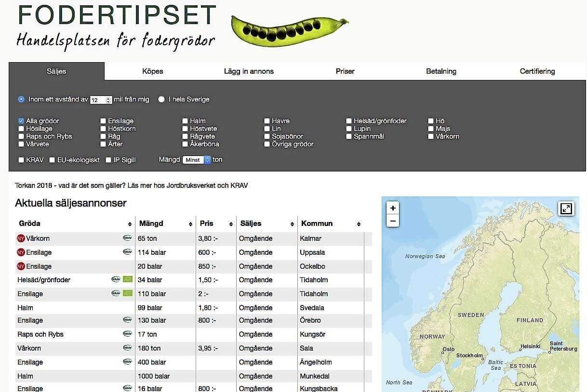Sort the listings by the Pris column

click(x=231, y=224)
